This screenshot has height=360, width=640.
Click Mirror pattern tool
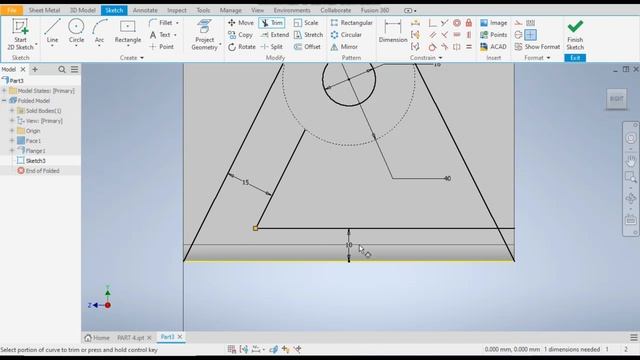[x=344, y=47]
